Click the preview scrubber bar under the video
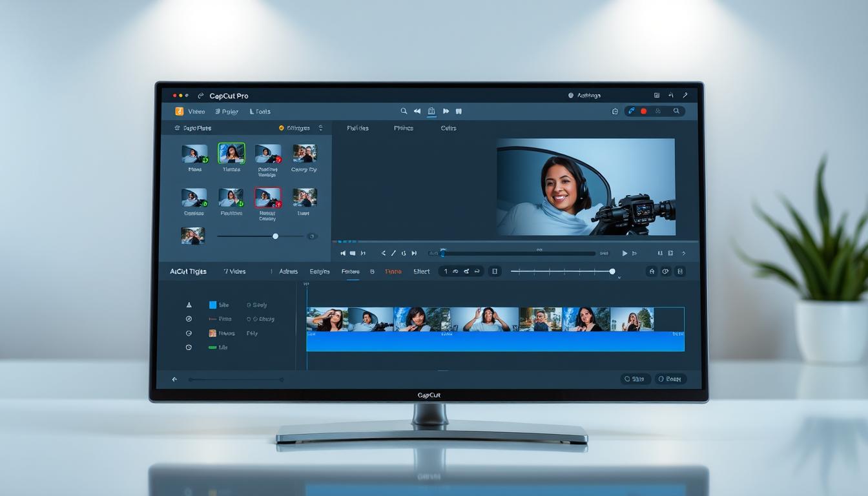The image size is (868, 496). (518, 253)
